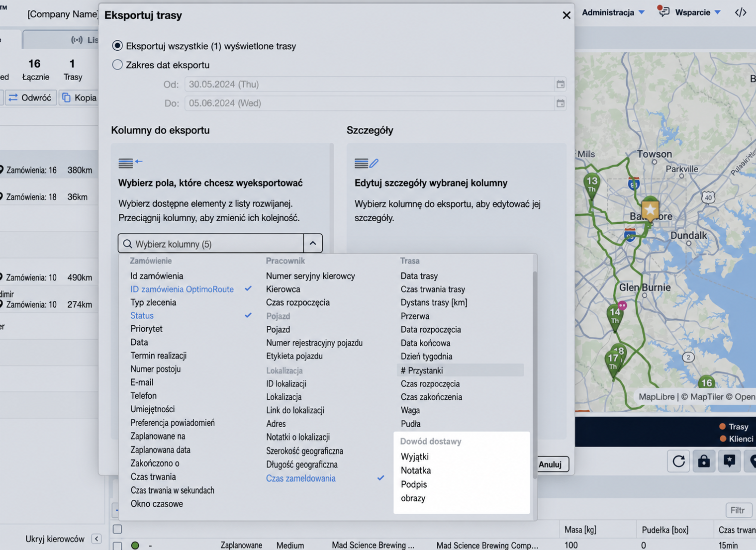Select Zakres dat eksportu radio
The width and height of the screenshot is (756, 550).
(117, 65)
